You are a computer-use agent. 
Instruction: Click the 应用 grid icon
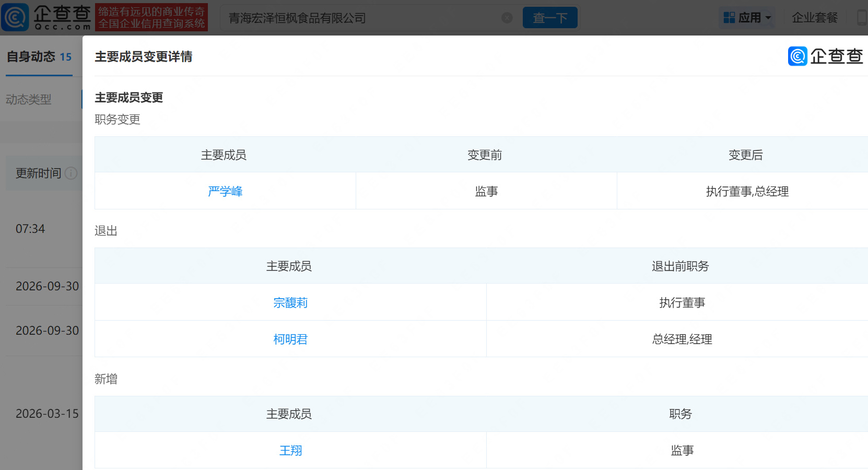729,18
